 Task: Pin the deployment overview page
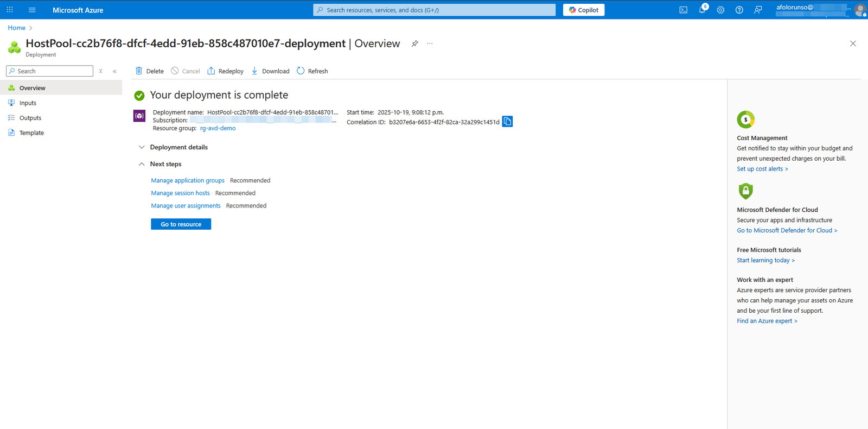(414, 43)
